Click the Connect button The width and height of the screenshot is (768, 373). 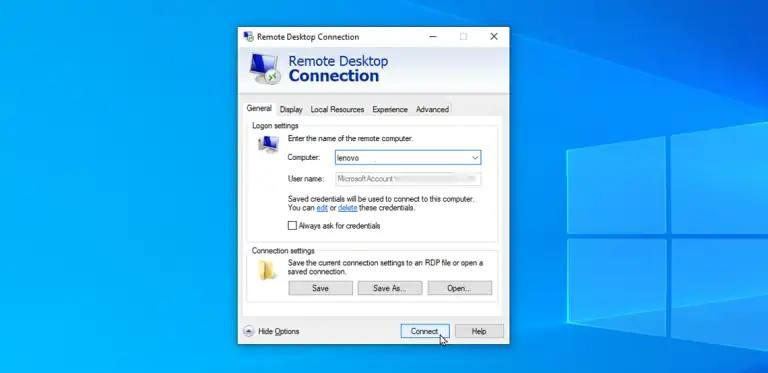click(x=425, y=331)
